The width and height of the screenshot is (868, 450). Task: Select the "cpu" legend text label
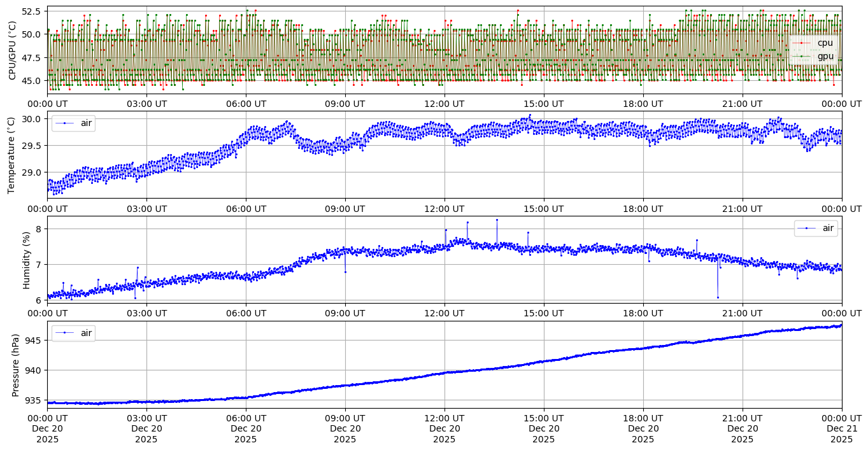coord(825,43)
